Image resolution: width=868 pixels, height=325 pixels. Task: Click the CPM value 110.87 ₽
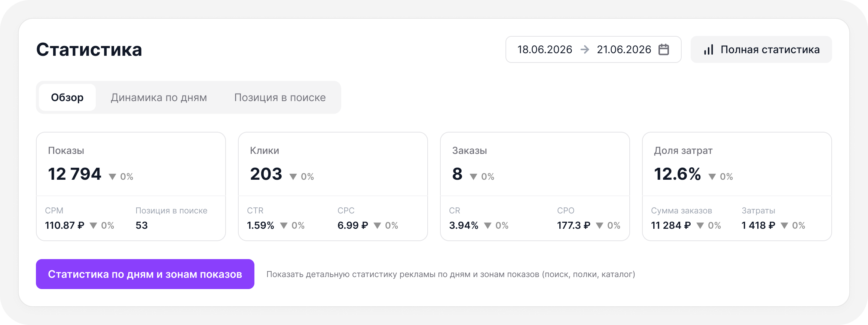(x=65, y=225)
